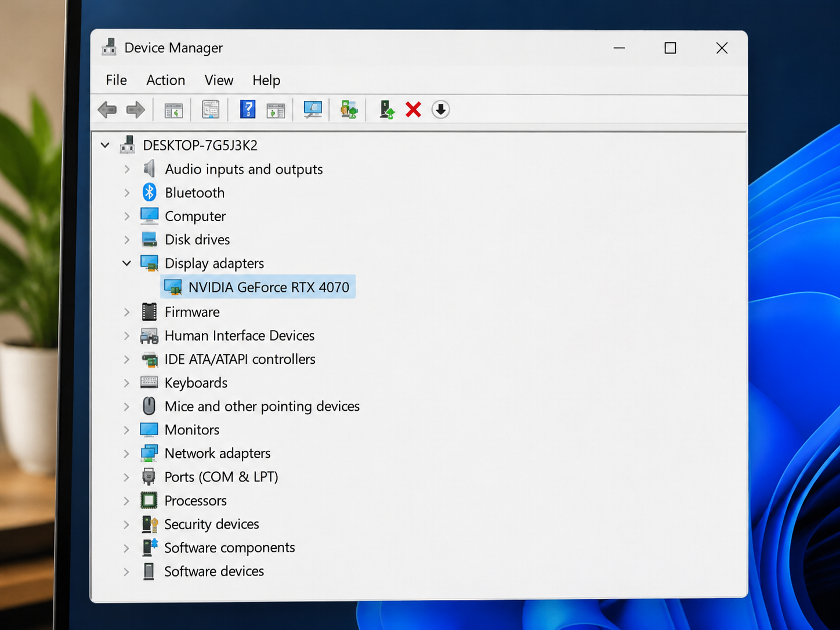Click the Firmware chip icon
Screen dimensions: 840x630
150,312
